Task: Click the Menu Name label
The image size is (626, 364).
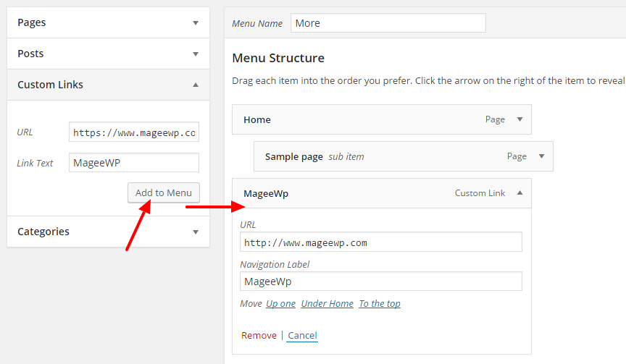Action: click(x=257, y=24)
